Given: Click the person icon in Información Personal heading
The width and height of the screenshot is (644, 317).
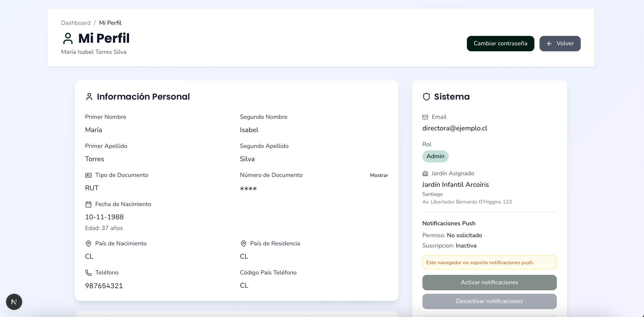Looking at the screenshot, I should (89, 97).
